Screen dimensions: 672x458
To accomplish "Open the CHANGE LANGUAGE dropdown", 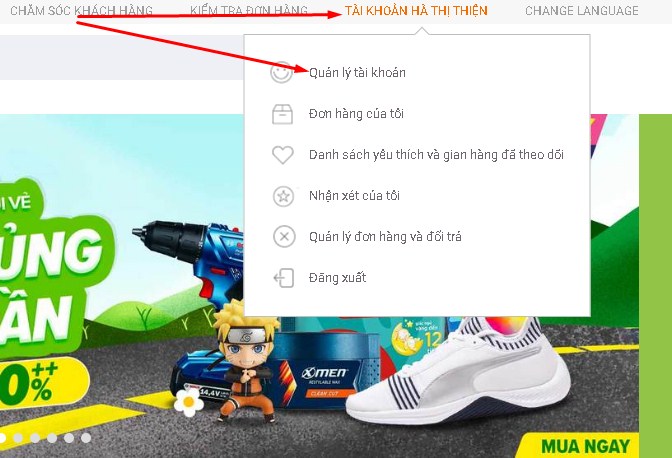I will coord(582,10).
